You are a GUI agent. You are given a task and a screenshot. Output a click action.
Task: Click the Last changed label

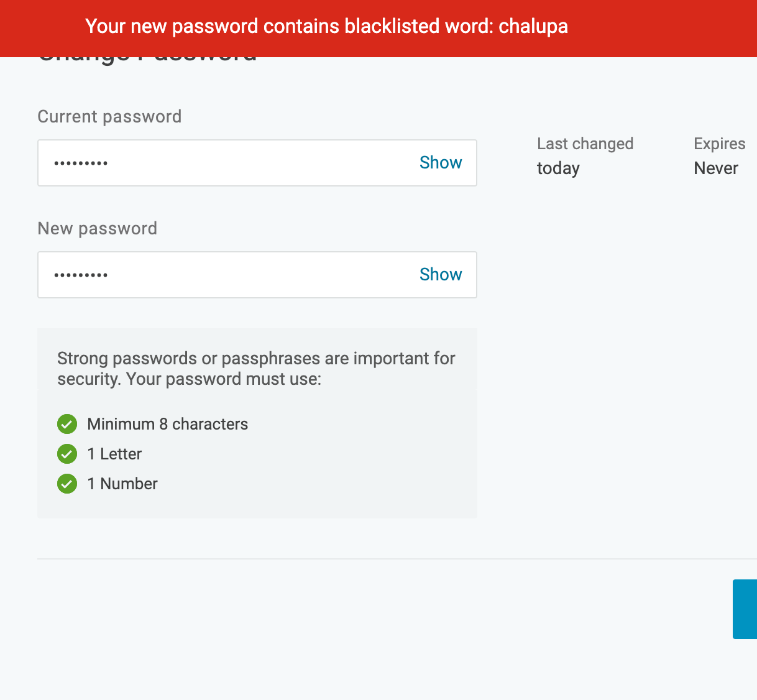tap(585, 144)
